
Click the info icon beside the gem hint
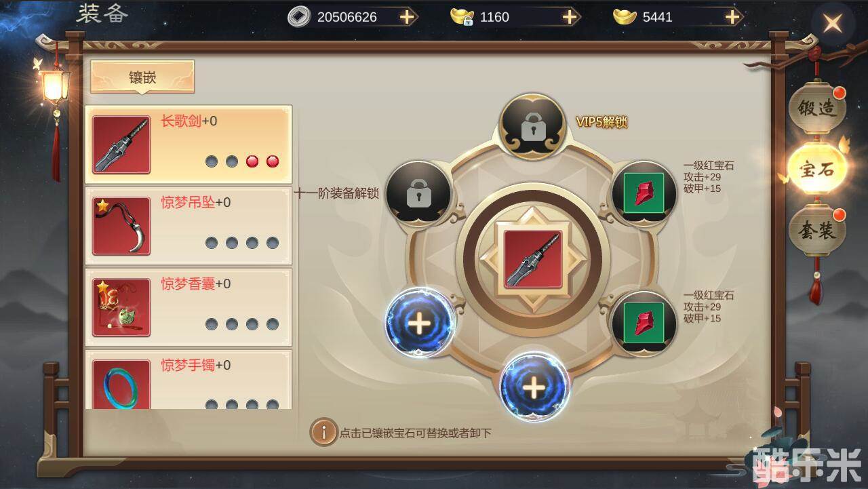(x=323, y=431)
